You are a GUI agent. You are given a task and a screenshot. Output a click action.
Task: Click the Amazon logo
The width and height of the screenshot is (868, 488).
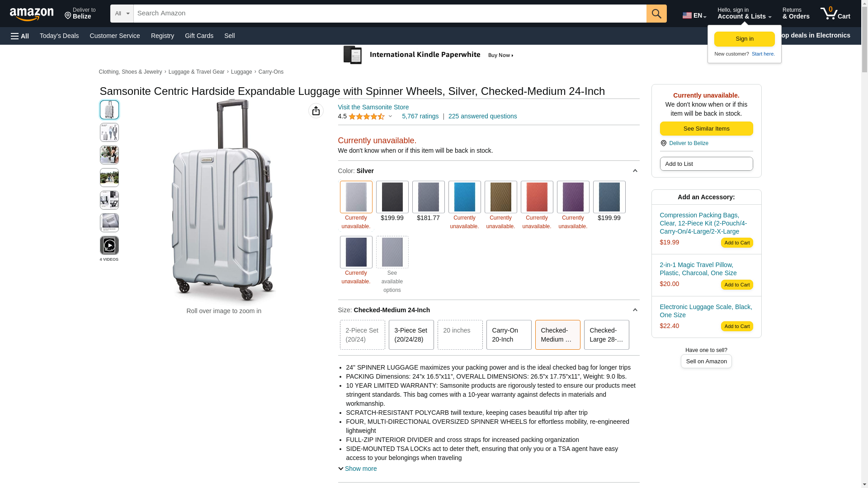[32, 14]
